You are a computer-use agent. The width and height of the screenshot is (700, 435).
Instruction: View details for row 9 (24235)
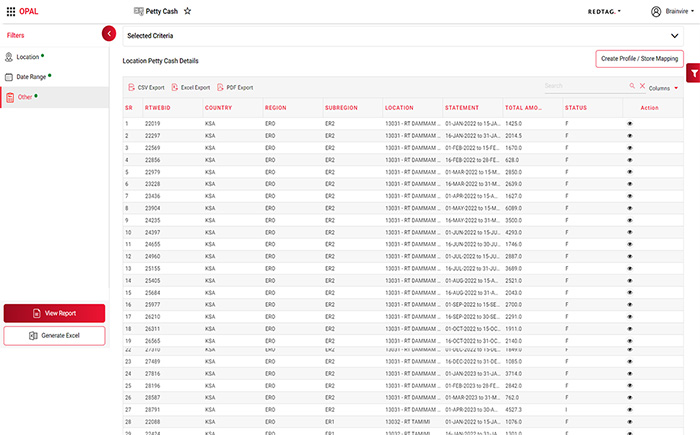click(x=630, y=220)
